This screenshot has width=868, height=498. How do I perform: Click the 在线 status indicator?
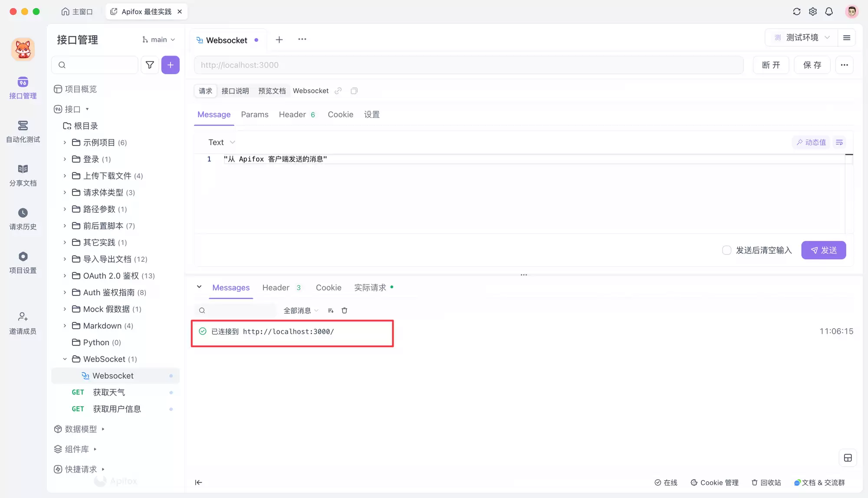(x=666, y=483)
